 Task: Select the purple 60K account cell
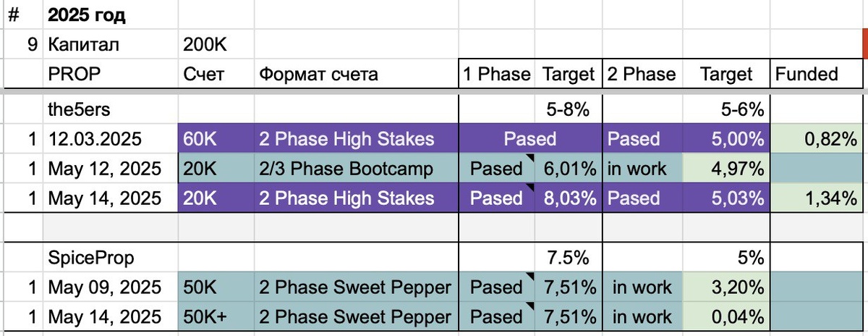[215, 140]
